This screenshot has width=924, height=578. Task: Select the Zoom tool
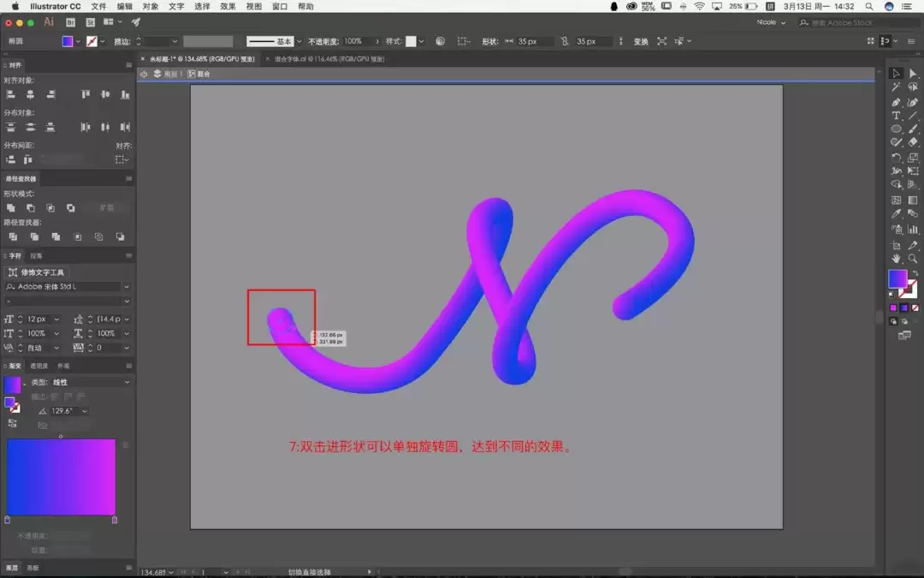tap(913, 259)
